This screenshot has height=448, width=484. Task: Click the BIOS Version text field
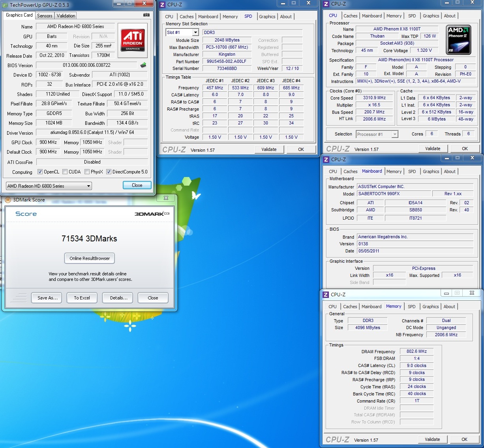(86, 65)
